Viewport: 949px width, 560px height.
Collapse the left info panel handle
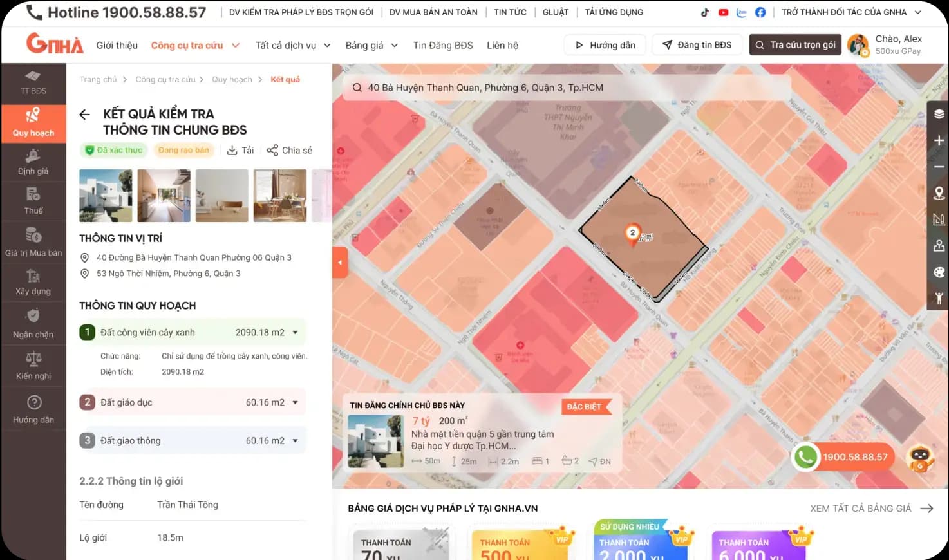(340, 263)
